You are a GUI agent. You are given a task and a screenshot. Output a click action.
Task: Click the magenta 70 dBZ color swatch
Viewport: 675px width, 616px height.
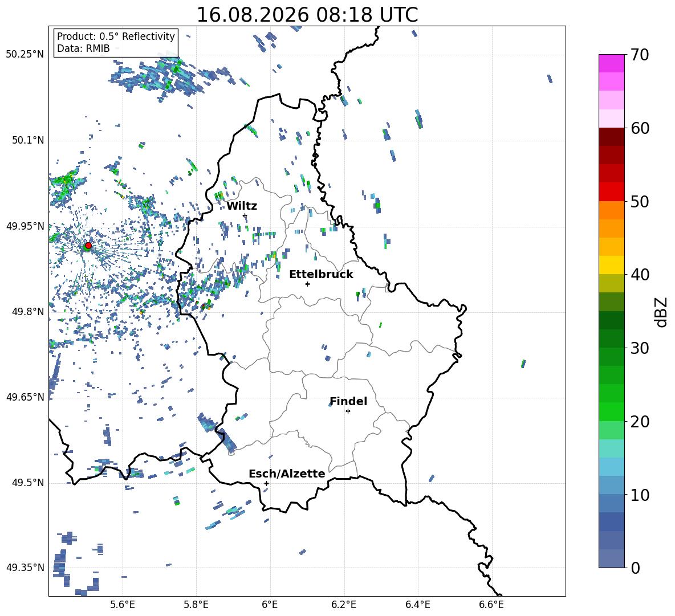tap(612, 63)
